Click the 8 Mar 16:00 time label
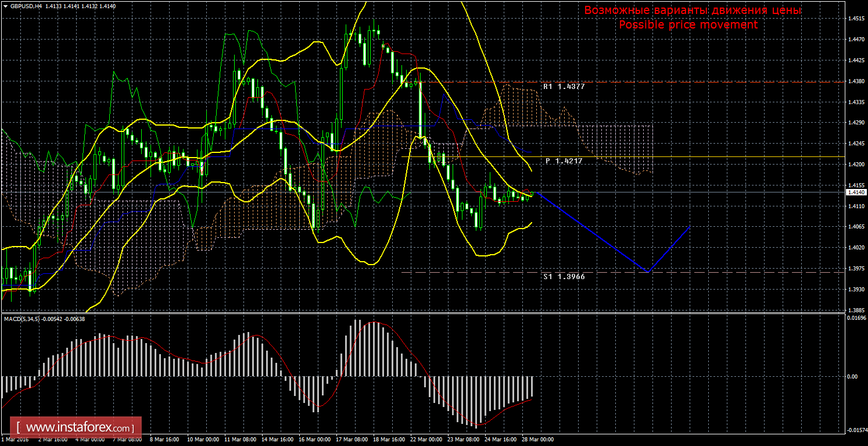The image size is (868, 446). 164,440
